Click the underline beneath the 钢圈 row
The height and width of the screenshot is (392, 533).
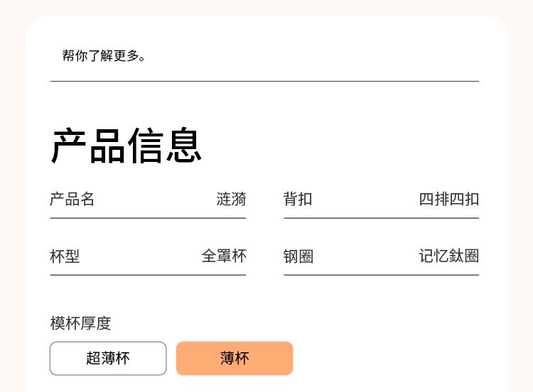click(x=381, y=275)
